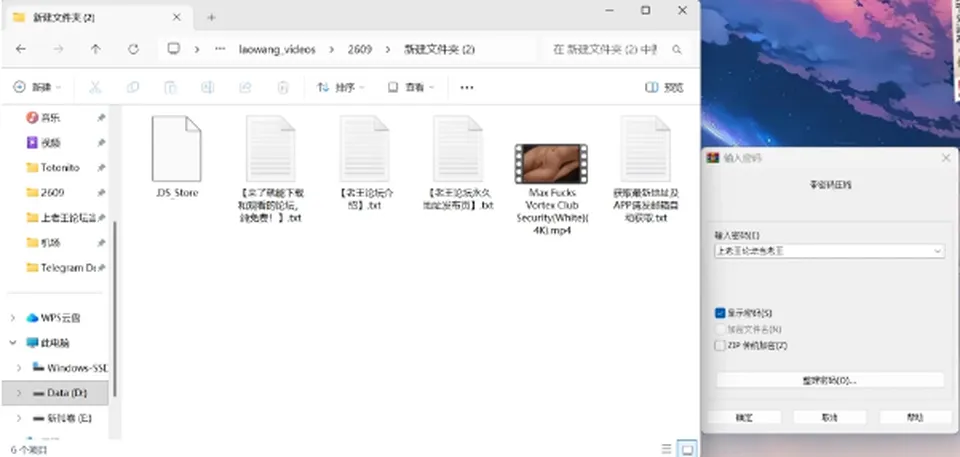Open the 排序 sort dropdown

pos(340,88)
